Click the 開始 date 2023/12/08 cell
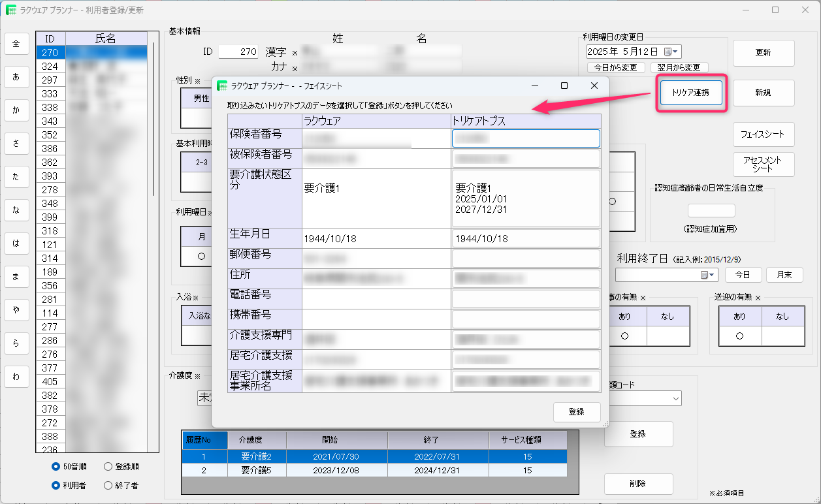Viewport: 821px width, 504px height. (x=337, y=470)
